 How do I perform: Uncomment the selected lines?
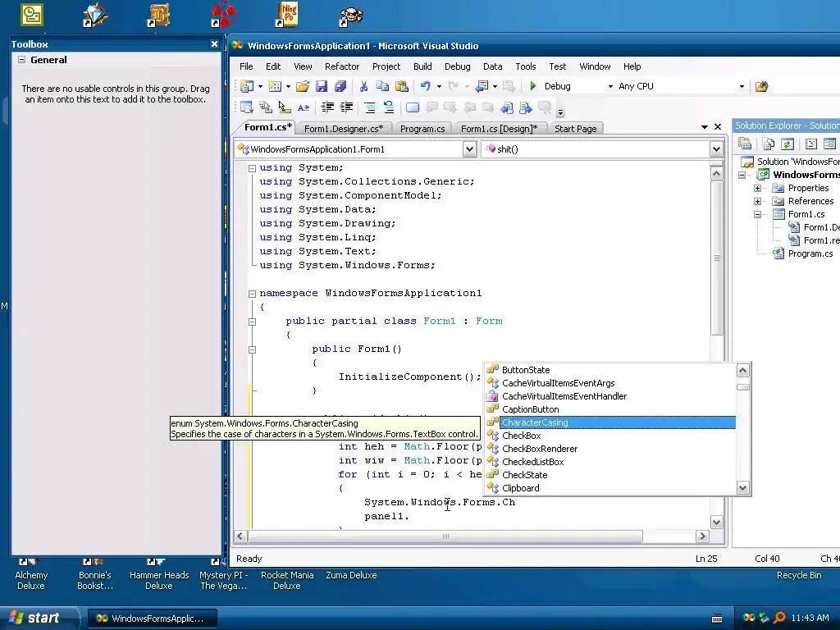388,107
